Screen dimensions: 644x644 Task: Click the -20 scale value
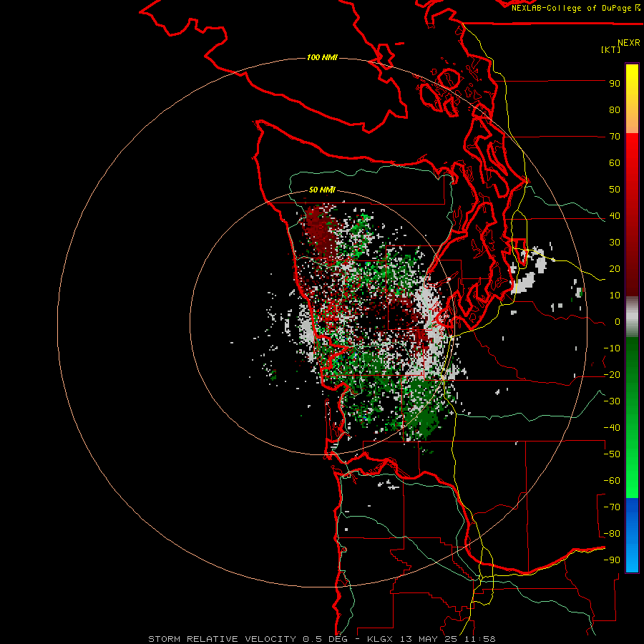[x=612, y=375]
